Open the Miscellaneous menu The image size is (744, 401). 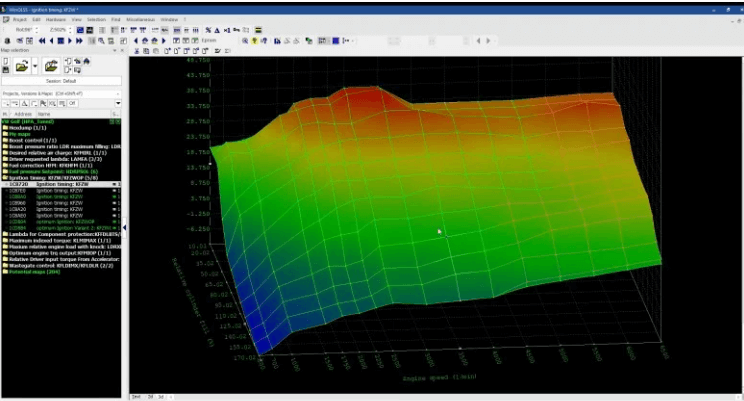(140, 19)
